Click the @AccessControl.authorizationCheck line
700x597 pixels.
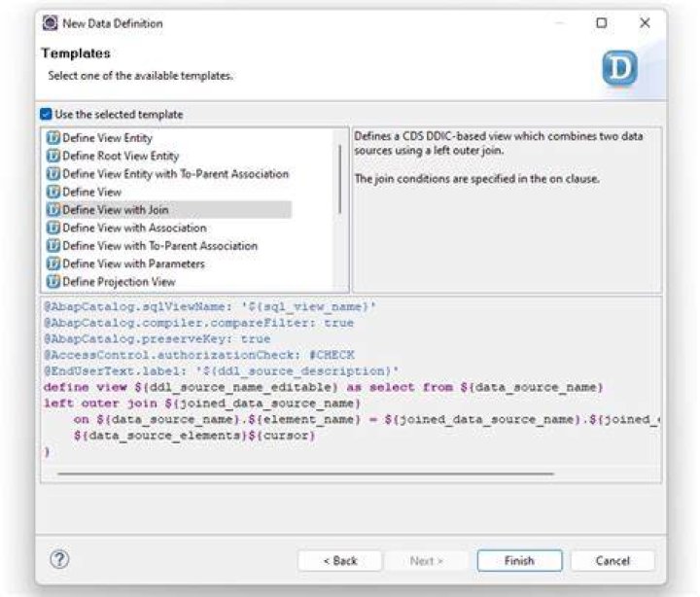[x=199, y=355]
